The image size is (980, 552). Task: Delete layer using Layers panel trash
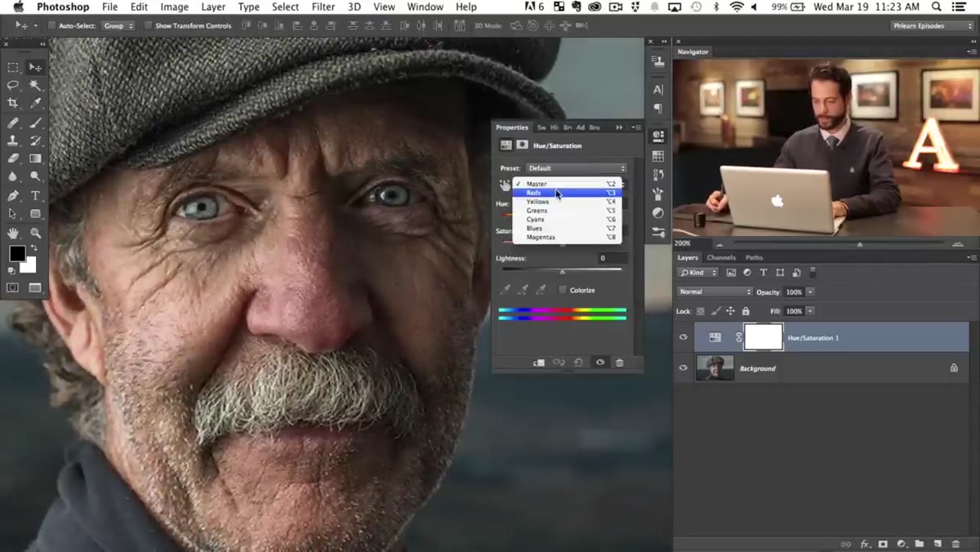pos(955,544)
